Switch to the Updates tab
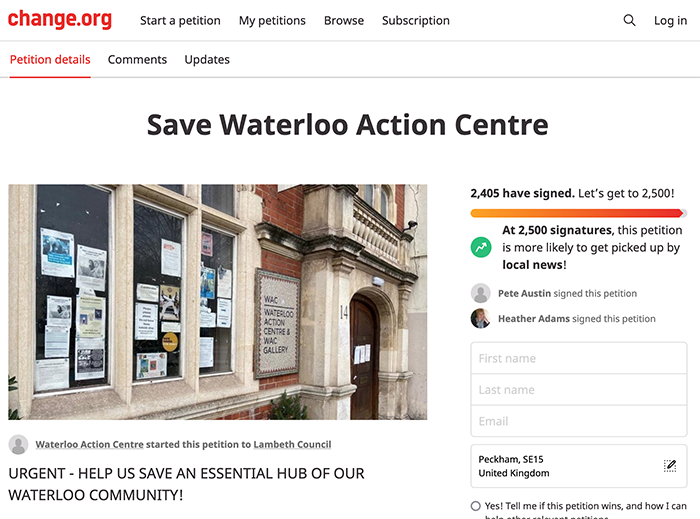This screenshot has height=519, width=700. [x=207, y=59]
